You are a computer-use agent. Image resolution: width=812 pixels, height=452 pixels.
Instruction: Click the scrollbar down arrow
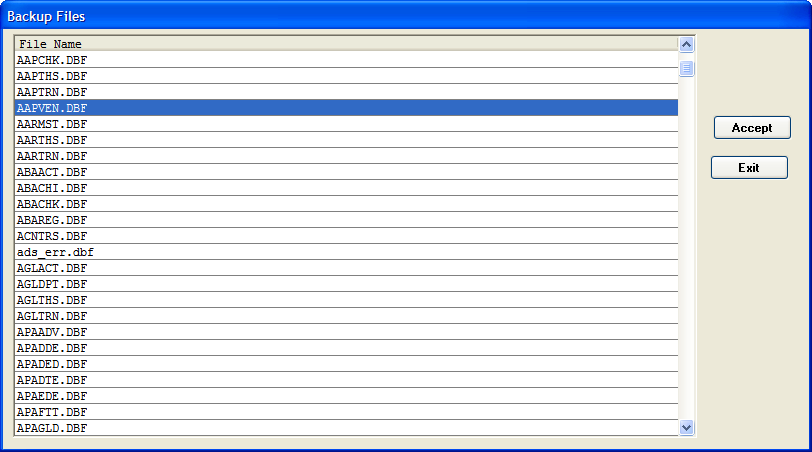[686, 427]
